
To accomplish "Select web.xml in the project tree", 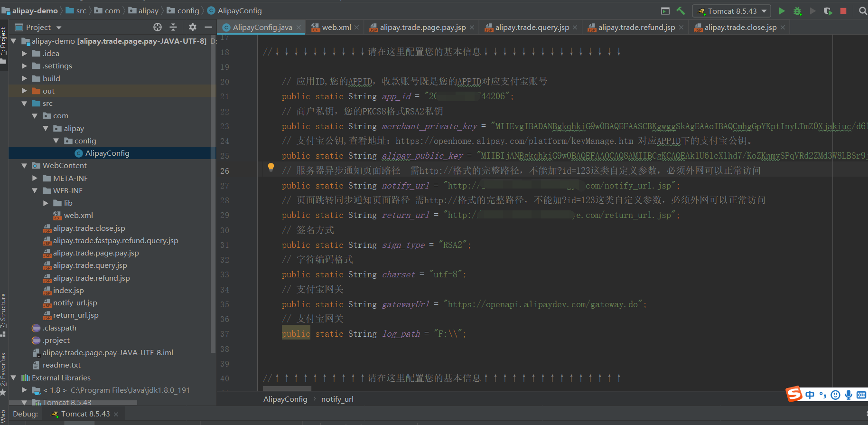I will (x=78, y=215).
